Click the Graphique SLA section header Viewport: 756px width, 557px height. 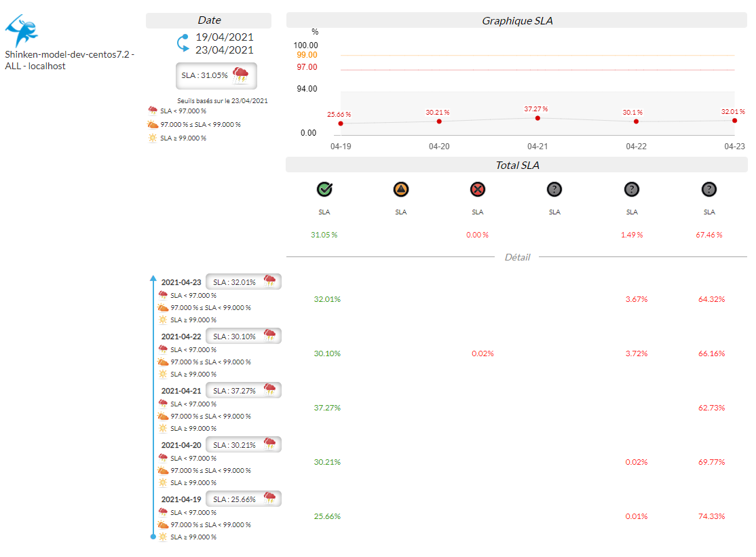point(516,20)
